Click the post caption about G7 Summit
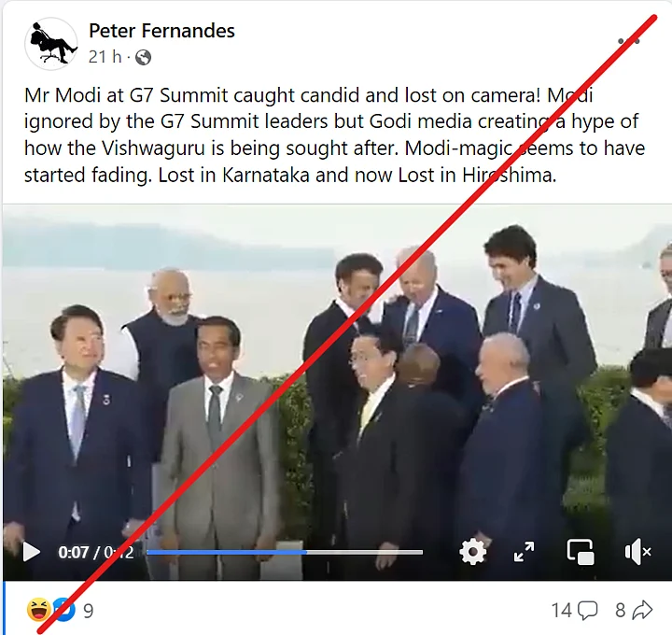The image size is (672, 635). tap(335, 135)
